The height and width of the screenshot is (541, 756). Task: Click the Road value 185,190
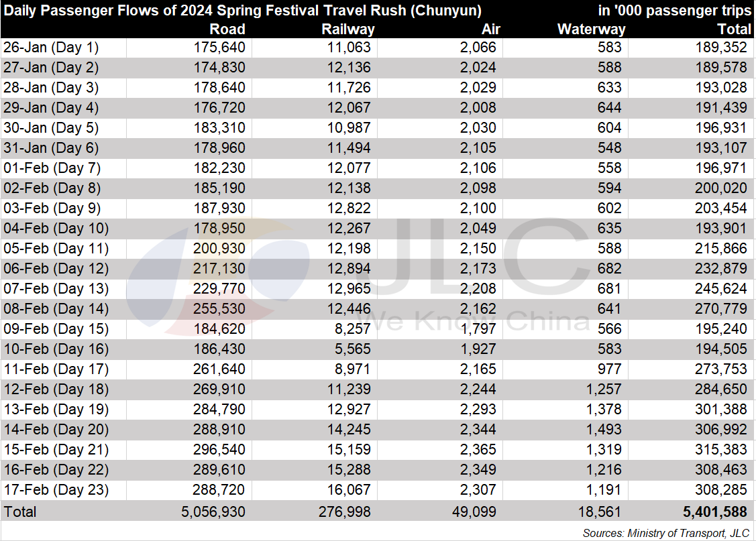(219, 188)
